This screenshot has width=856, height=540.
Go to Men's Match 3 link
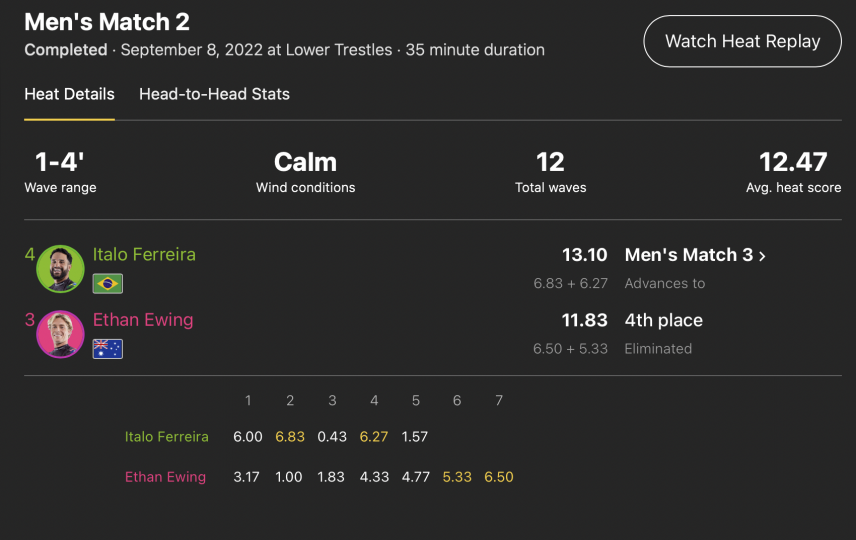(689, 255)
